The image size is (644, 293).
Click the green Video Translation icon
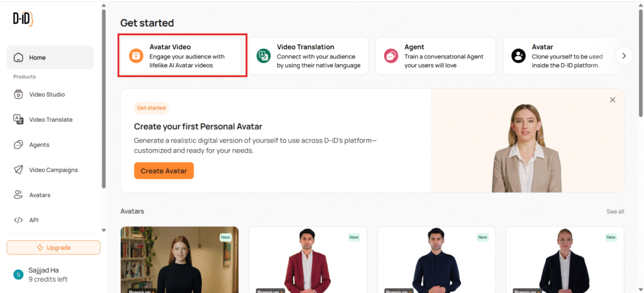(264, 56)
